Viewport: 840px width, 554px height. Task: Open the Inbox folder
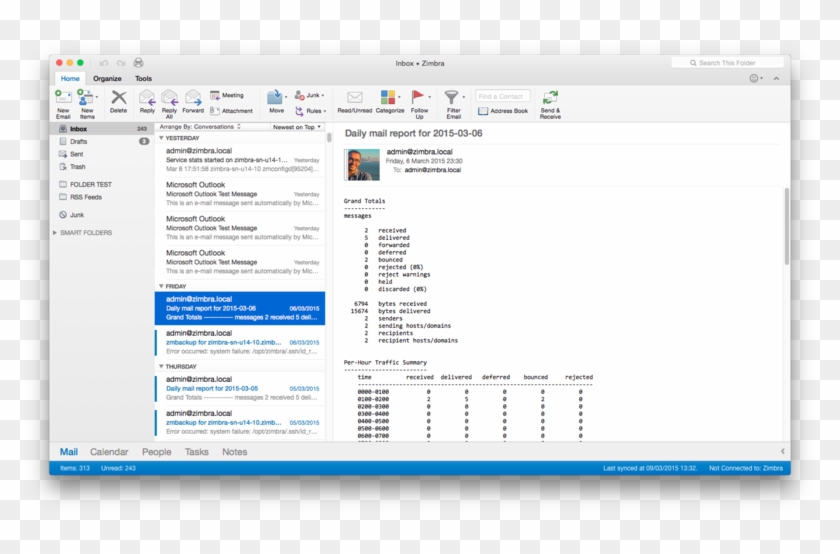click(x=102, y=129)
